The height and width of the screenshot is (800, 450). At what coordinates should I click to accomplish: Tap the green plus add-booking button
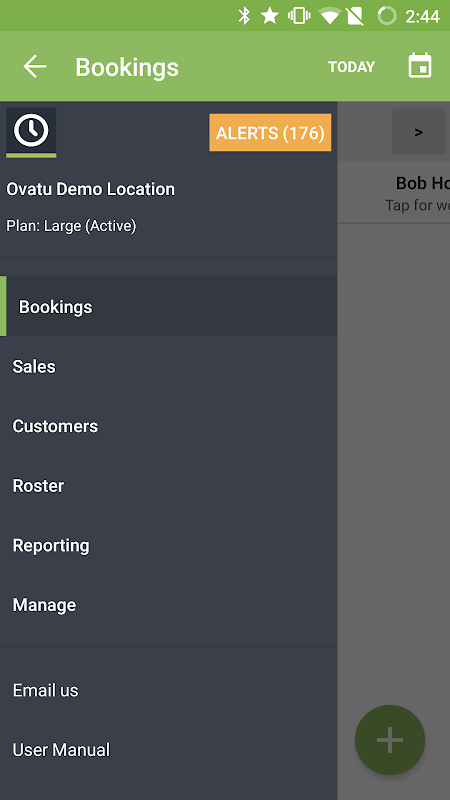[390, 740]
